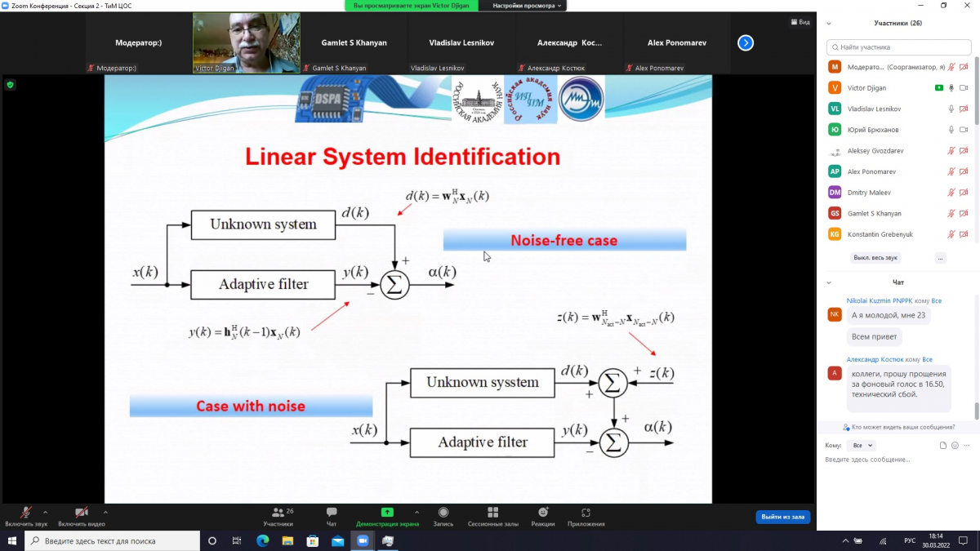
Task: Start camera with Включить видео icon
Action: pos(81,513)
